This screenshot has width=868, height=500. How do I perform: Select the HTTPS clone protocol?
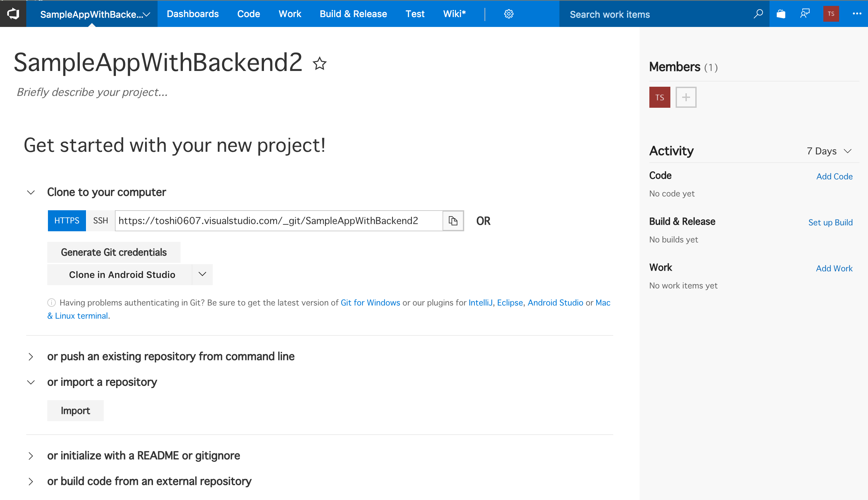[67, 221]
